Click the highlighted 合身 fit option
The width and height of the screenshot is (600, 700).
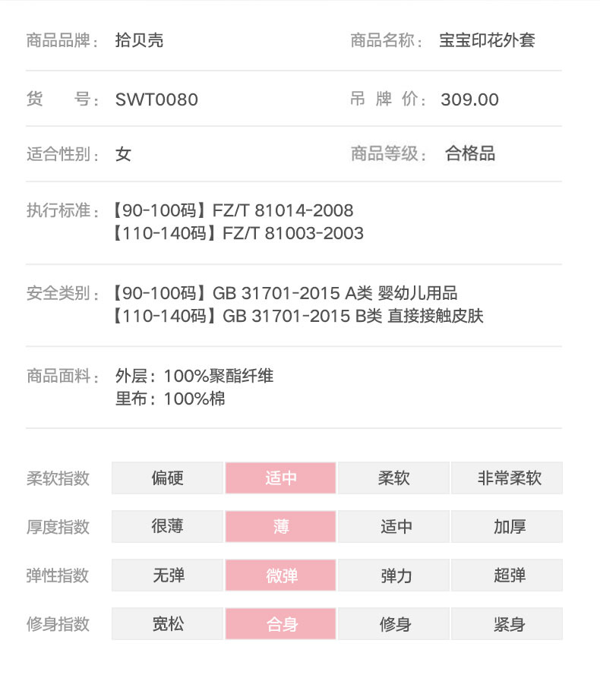tap(280, 624)
